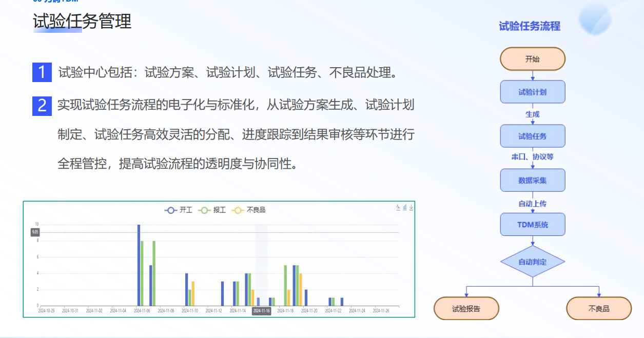Click the line starting 实现试验任务流程

click(236, 105)
